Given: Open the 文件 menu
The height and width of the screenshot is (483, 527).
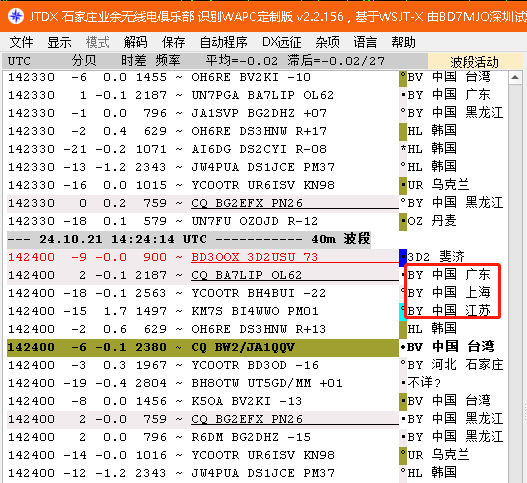Looking at the screenshot, I should [x=21, y=42].
